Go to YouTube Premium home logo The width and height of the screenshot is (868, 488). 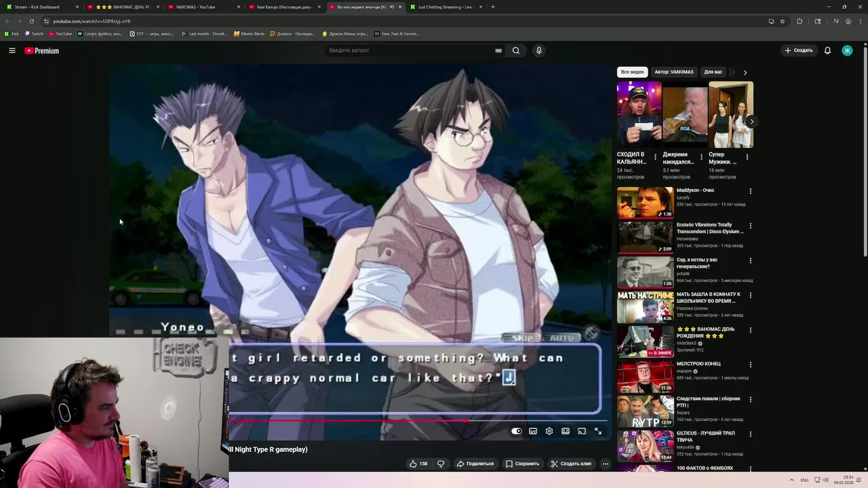tap(42, 51)
